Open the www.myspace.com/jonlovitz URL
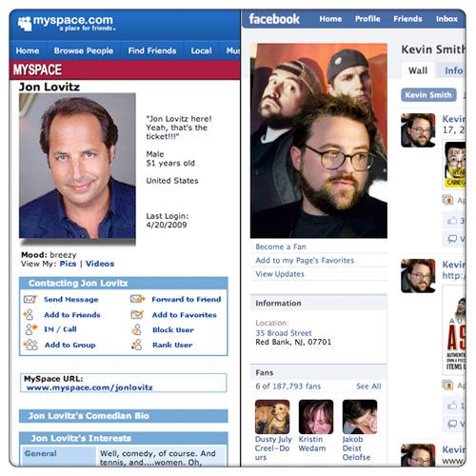 (89, 387)
